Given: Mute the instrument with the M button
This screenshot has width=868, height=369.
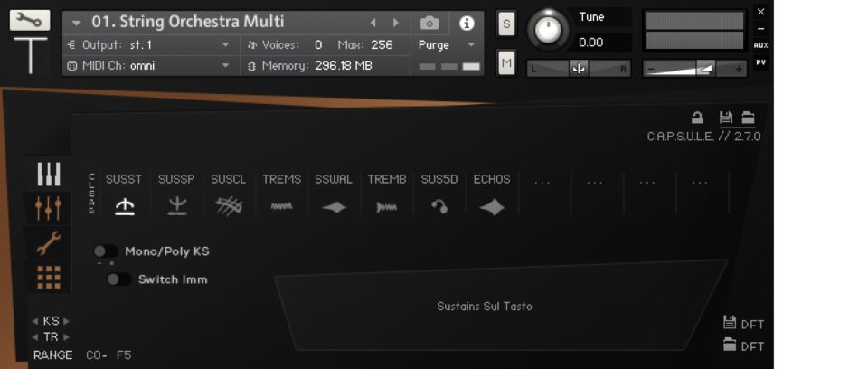Looking at the screenshot, I should point(506,62).
